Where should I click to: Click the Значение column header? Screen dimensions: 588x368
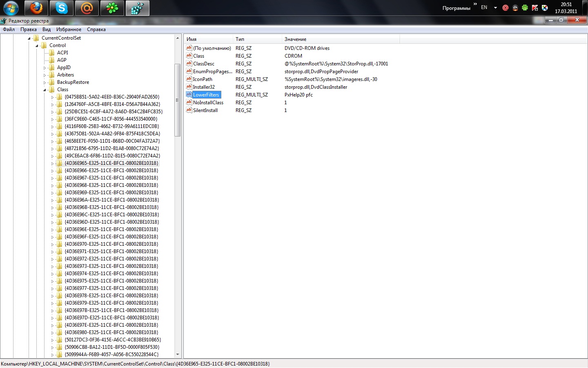click(x=341, y=39)
